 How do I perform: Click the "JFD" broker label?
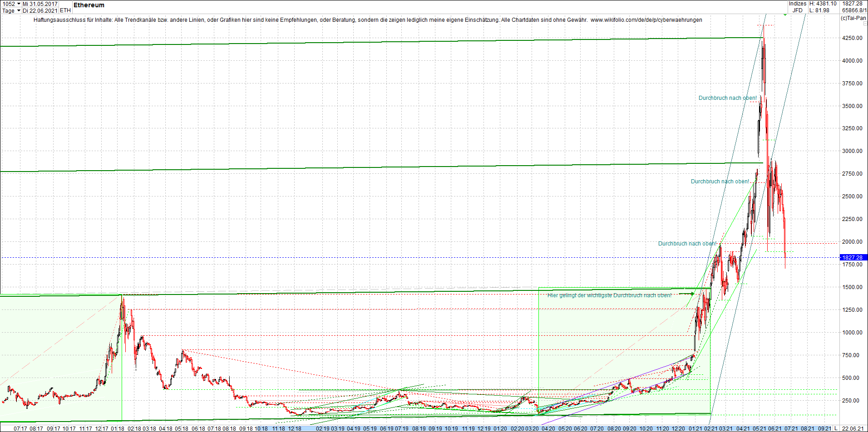pos(797,10)
